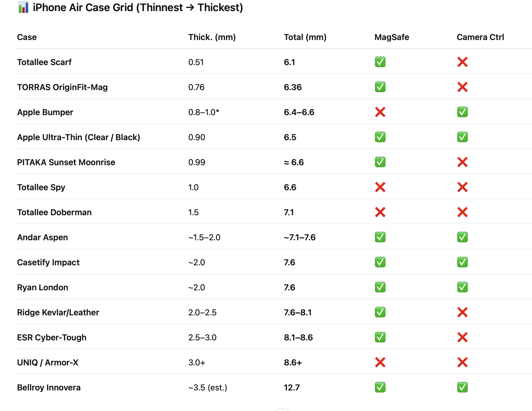This screenshot has width=532, height=411.
Task: Click the Camera Ctrl red X for TORRAS OriginFit-Mag
Action: pyautogui.click(x=462, y=87)
